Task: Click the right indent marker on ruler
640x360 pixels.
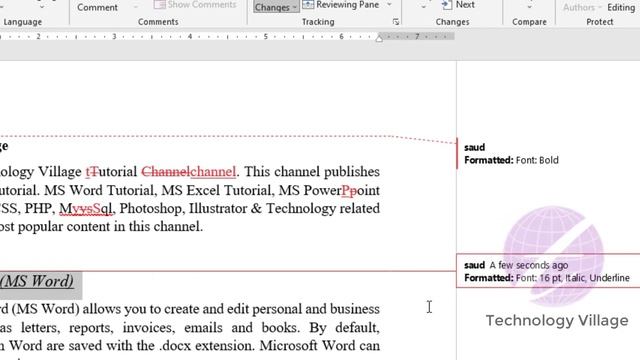Action: (379, 38)
